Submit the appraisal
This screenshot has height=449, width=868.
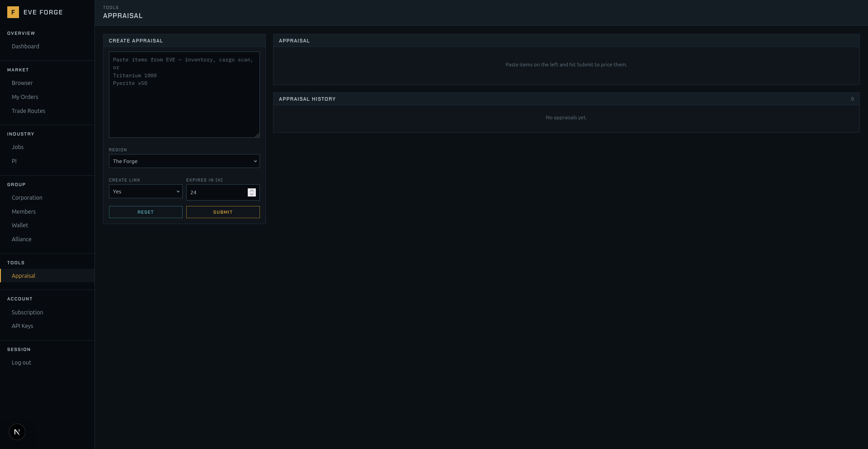(x=223, y=212)
